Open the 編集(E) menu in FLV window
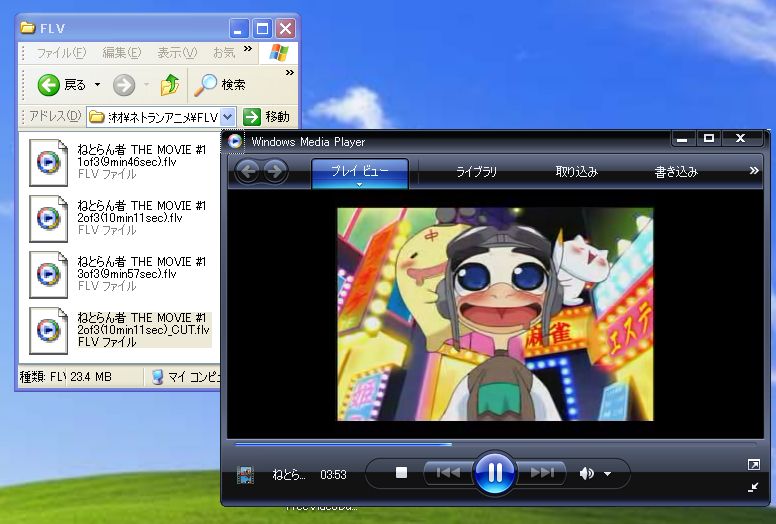Image resolution: width=776 pixels, height=524 pixels. click(x=122, y=52)
